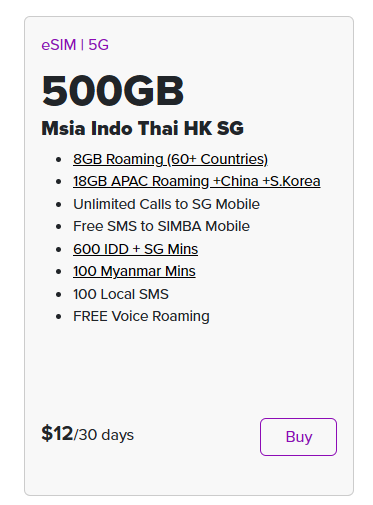The height and width of the screenshot is (505, 373).
Task: Click the Msia Indo Thai HK SG subtitle
Action: [x=142, y=128]
